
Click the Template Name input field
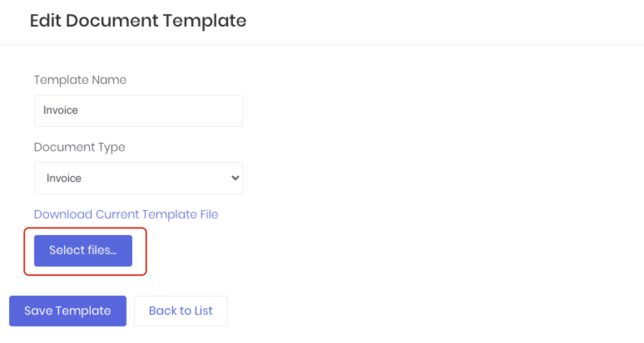[138, 111]
